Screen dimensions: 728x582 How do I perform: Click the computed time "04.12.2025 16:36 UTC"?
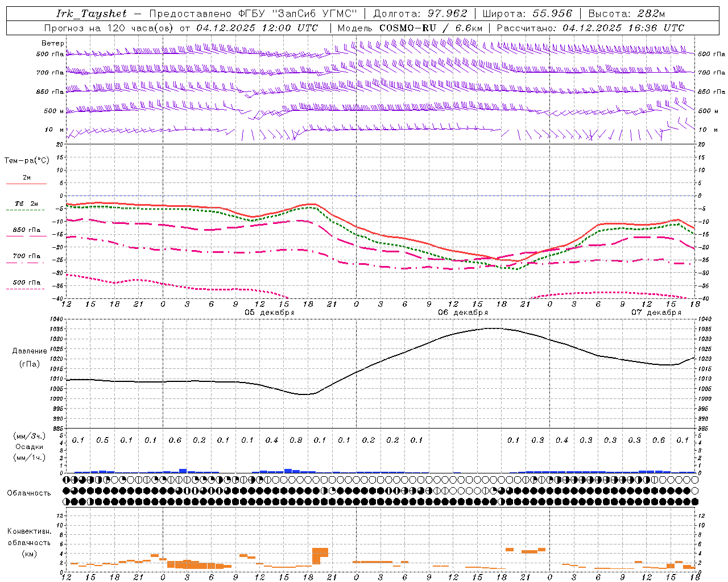point(623,28)
